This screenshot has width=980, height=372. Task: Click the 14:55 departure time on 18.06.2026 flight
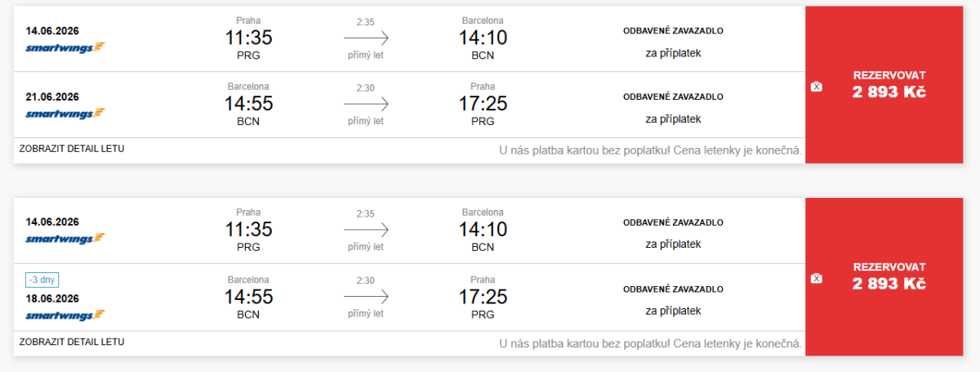[x=248, y=296]
